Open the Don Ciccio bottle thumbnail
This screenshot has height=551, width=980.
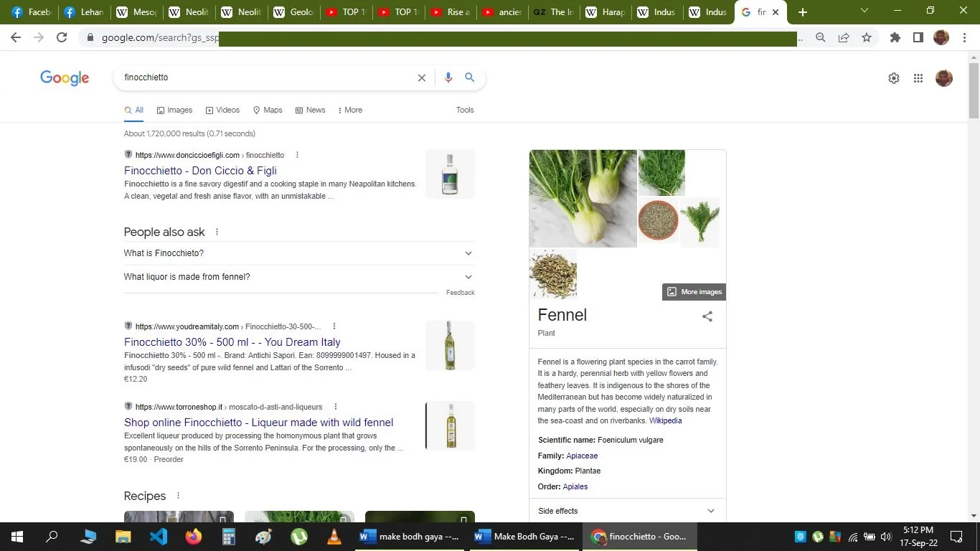(450, 174)
